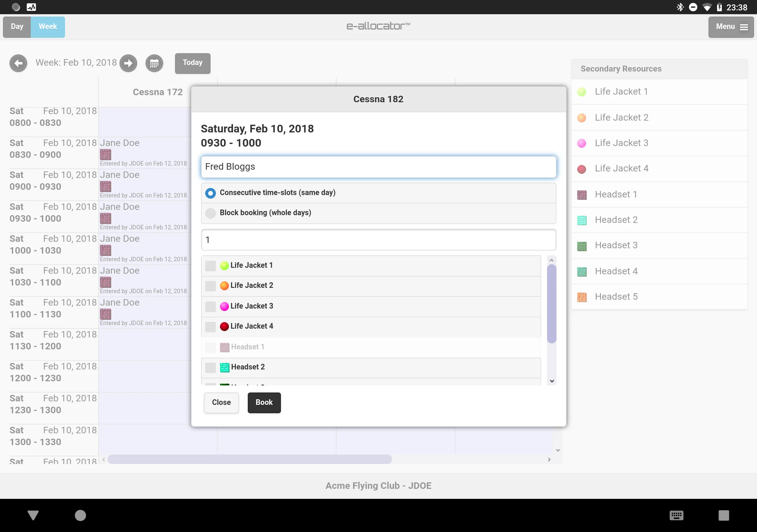Click headset icon in 1100 - 1130 booking

(x=106, y=314)
